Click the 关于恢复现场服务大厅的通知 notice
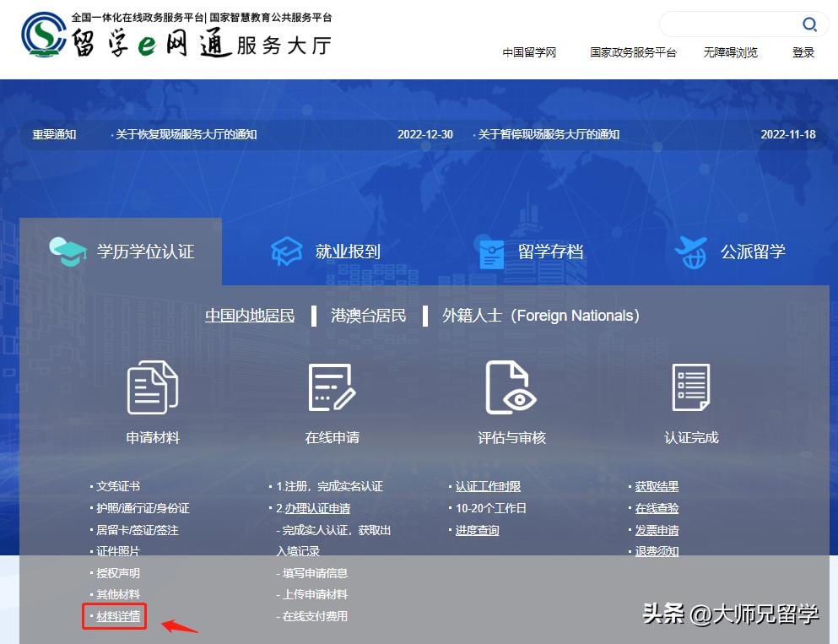 pyautogui.click(x=184, y=133)
